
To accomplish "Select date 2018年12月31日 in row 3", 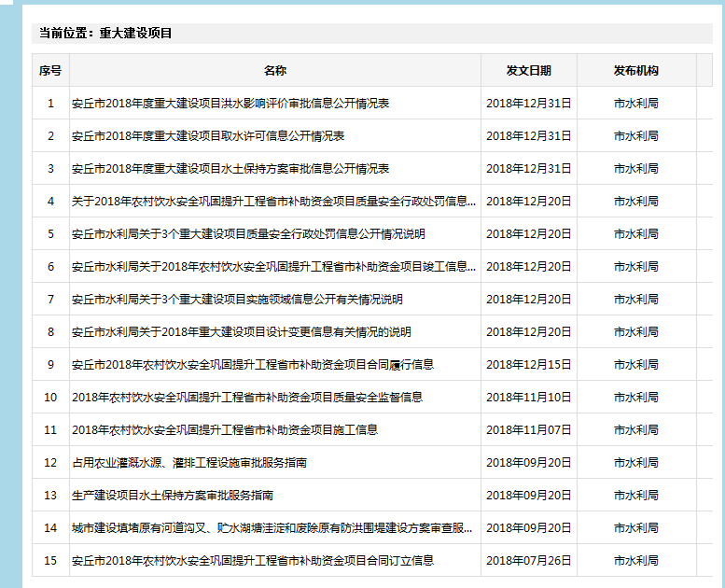I will click(x=529, y=168).
